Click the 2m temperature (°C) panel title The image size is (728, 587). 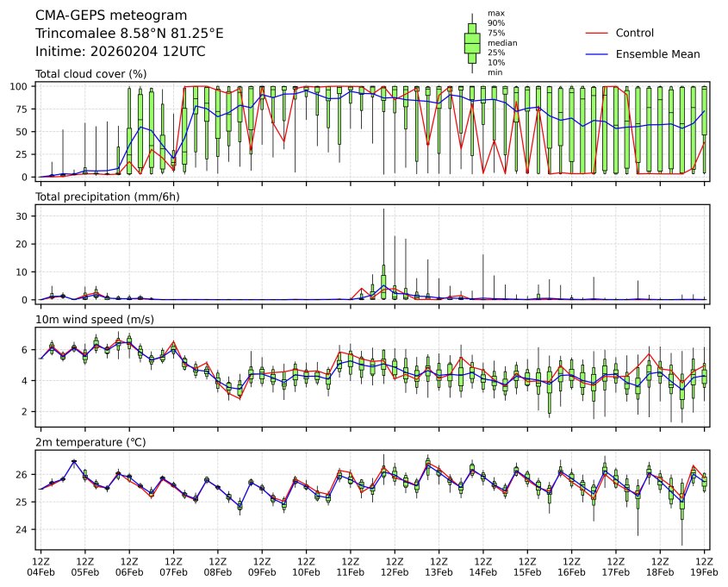90,442
